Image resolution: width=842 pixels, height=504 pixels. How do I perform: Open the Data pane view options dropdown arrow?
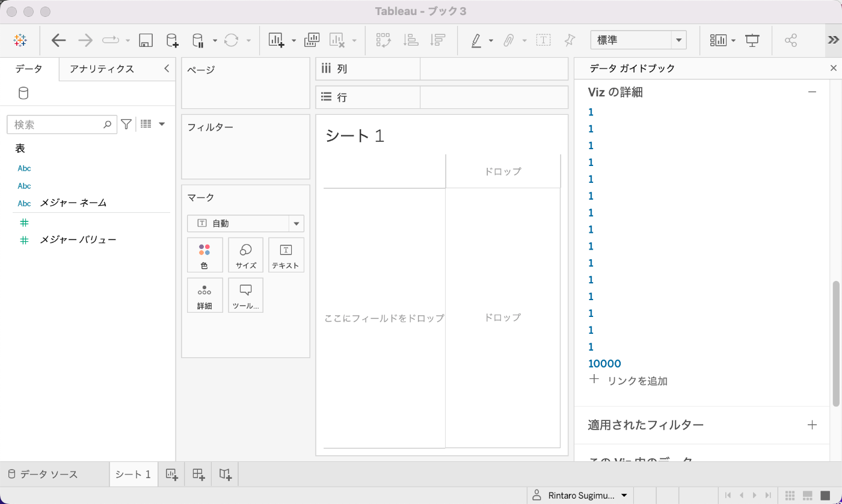coord(162,124)
